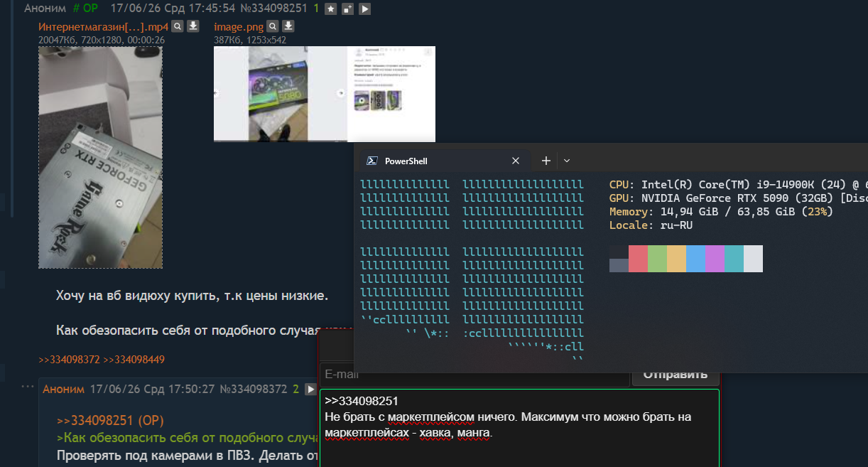Click the quoted >>334098251 text in reply box

(x=361, y=402)
